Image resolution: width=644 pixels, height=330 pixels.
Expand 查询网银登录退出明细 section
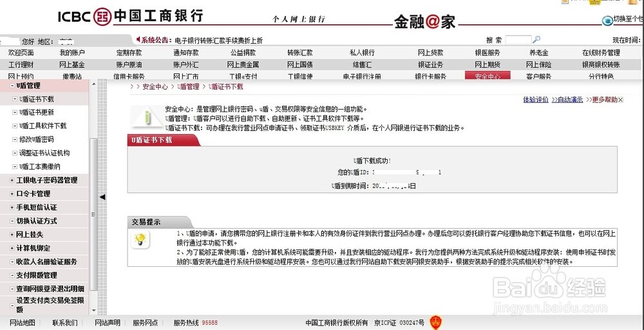point(12,289)
